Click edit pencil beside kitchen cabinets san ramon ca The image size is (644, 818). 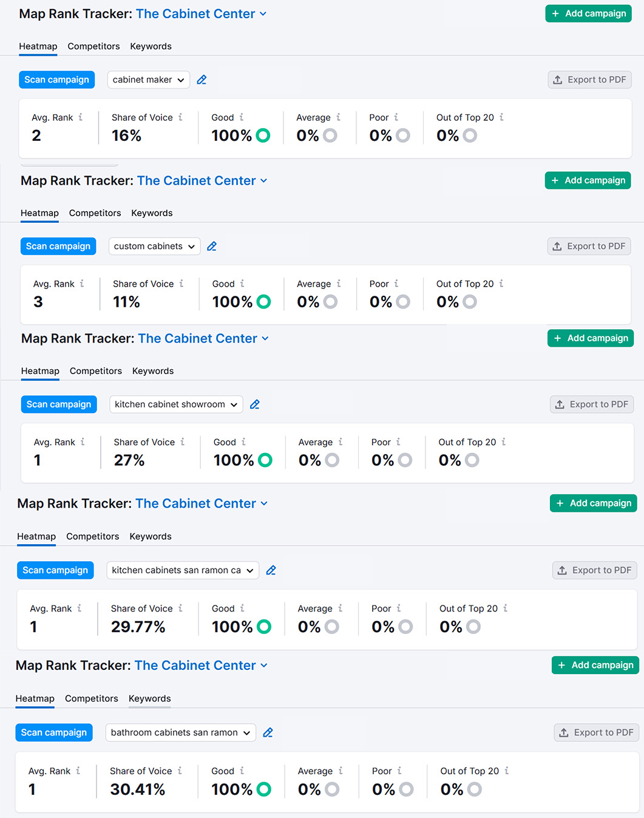[x=271, y=570]
